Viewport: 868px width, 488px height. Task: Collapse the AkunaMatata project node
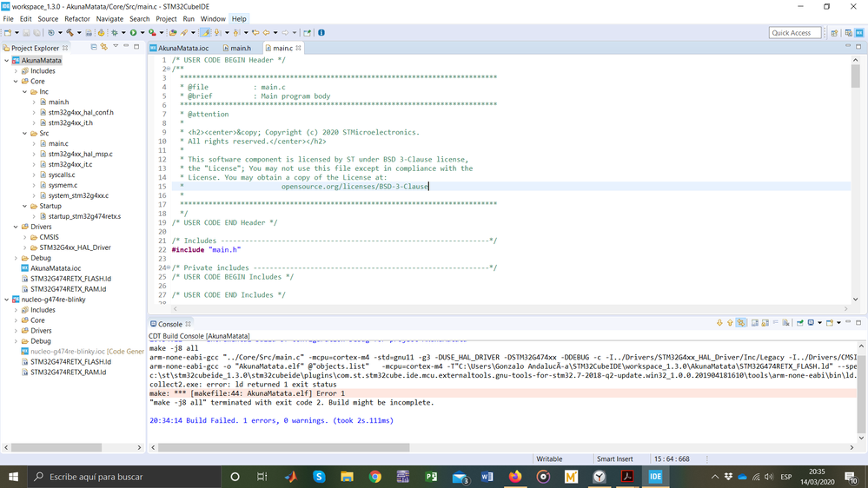click(x=7, y=60)
